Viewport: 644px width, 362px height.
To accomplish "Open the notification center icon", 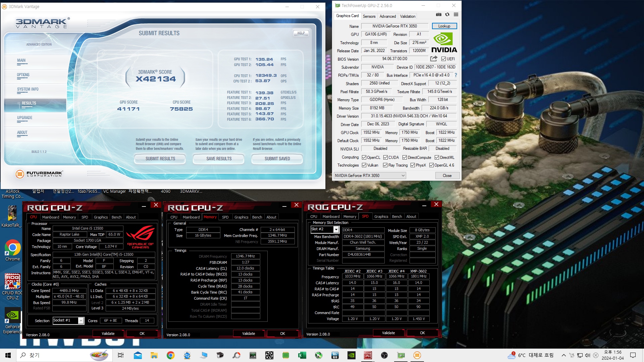I will click(633, 355).
